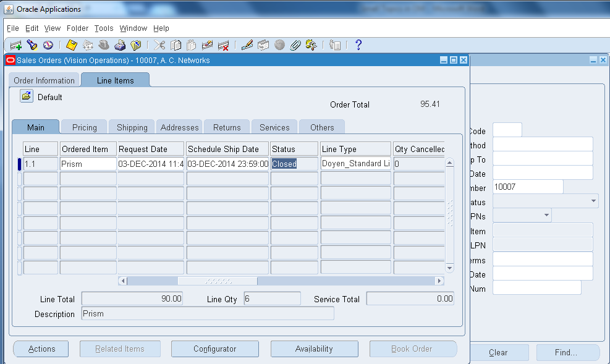Click the Zoom toolbar icon
Image resolution: width=610 pixels, height=364 pixels.
coord(263,45)
